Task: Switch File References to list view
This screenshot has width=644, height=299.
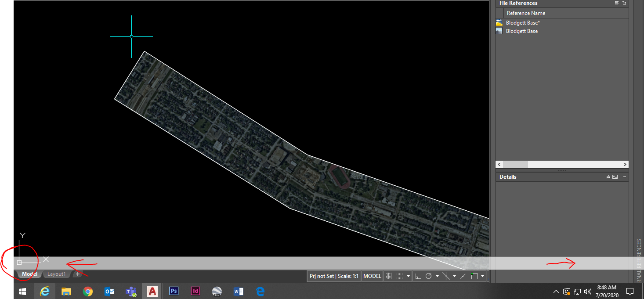Action: 617,3
